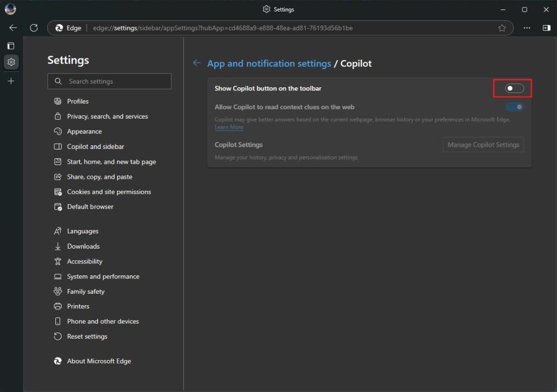Image resolution: width=557 pixels, height=392 pixels.
Task: Click the new tab plus icon
Action: click(x=11, y=80)
